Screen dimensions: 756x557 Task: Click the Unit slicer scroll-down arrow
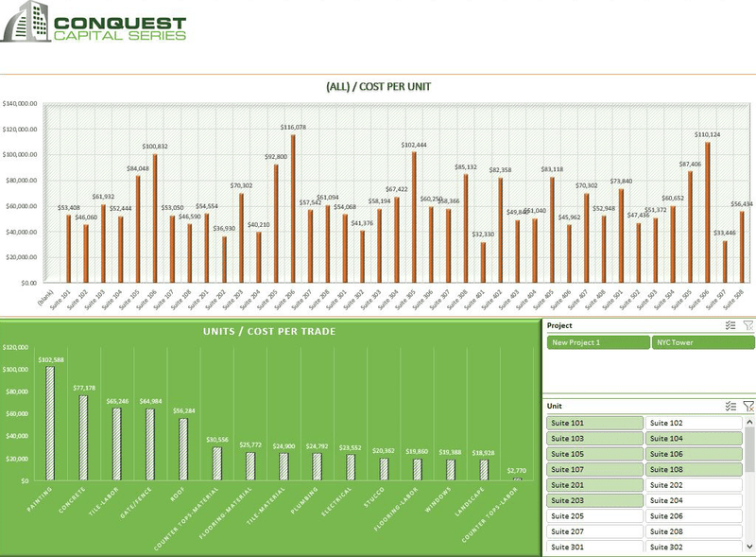pos(750,548)
